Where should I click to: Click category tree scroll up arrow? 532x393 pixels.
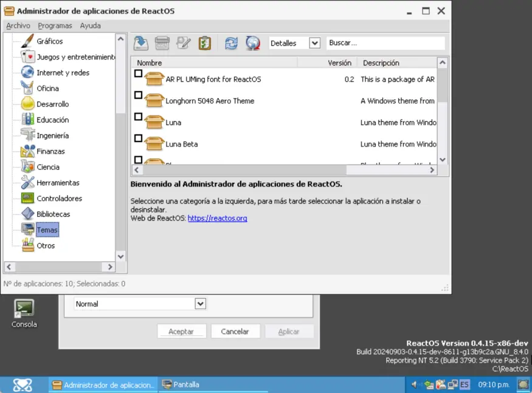click(x=120, y=39)
